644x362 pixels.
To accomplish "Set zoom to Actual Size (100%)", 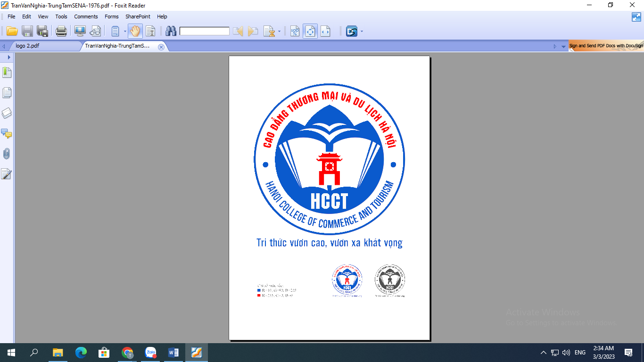I will click(x=295, y=32).
